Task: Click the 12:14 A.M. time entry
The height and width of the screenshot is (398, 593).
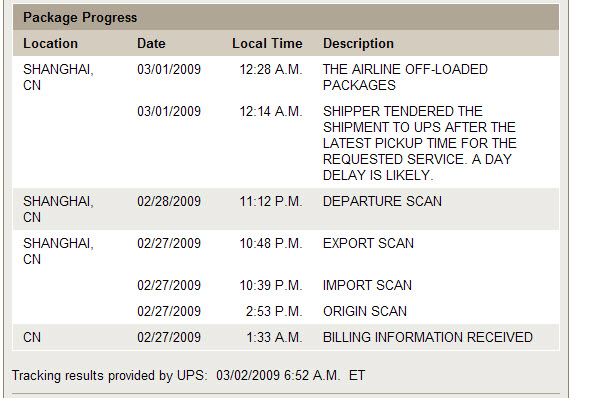Action: [x=271, y=112]
